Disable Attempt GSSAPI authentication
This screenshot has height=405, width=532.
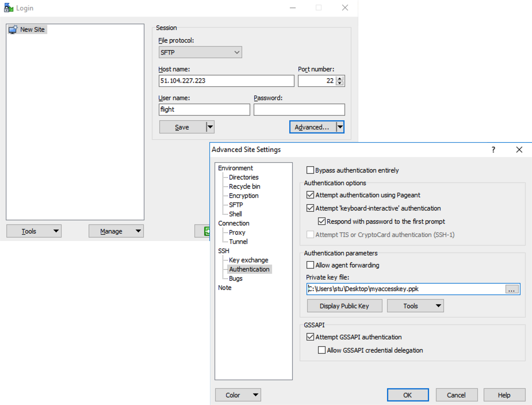[311, 337]
